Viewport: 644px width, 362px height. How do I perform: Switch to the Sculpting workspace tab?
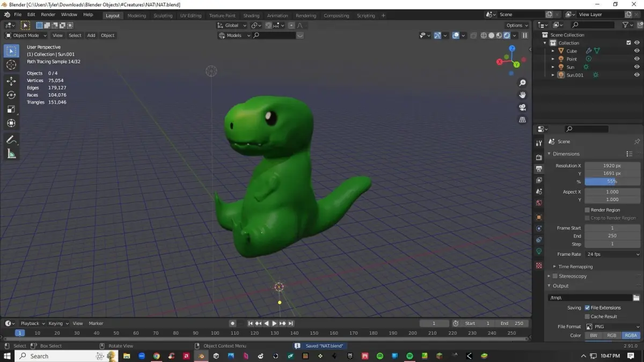pos(163,16)
